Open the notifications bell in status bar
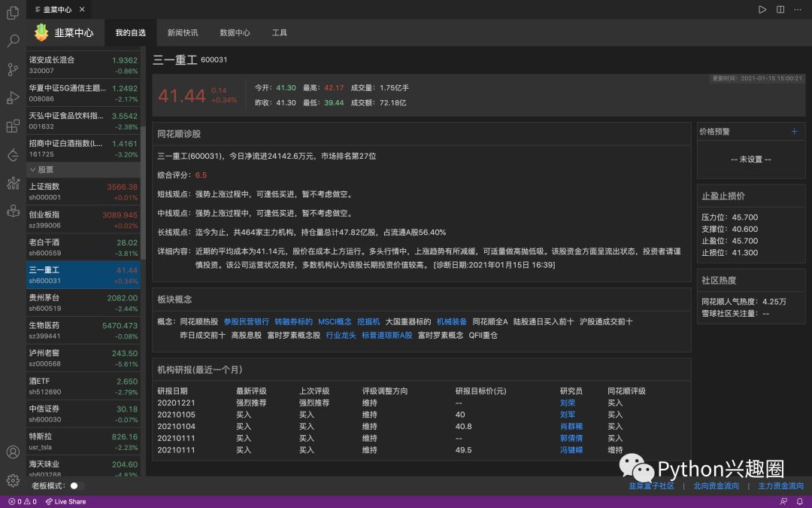This screenshot has width=812, height=508. [799, 502]
